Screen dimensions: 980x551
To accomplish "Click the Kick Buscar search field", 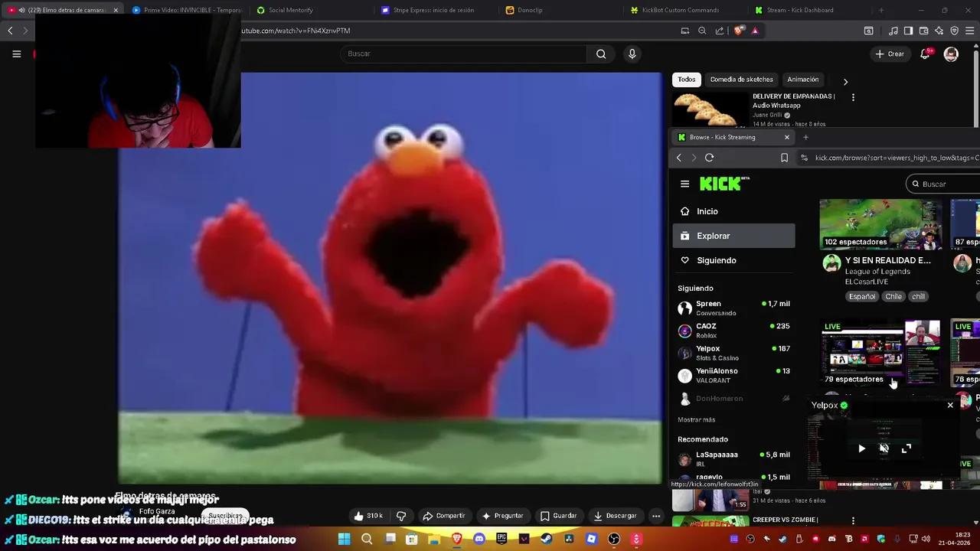I will (943, 184).
